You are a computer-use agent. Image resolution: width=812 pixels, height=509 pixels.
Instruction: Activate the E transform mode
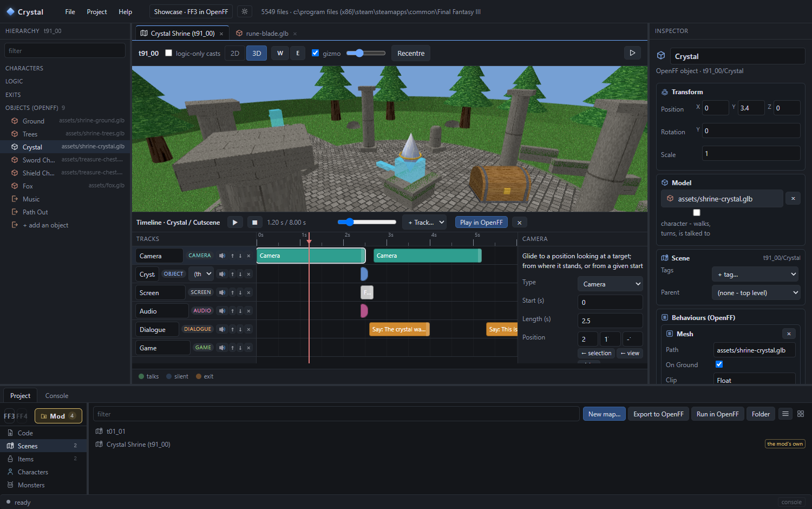(298, 53)
